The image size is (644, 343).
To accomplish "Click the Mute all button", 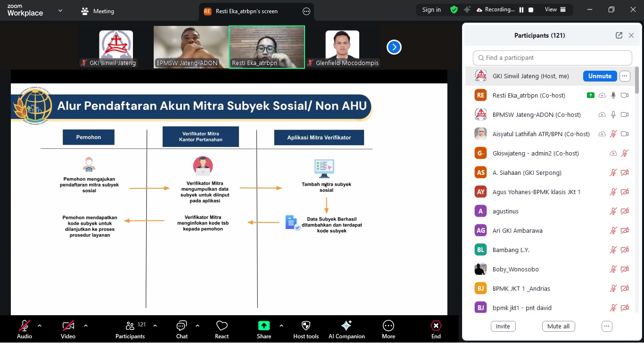I will tap(558, 326).
